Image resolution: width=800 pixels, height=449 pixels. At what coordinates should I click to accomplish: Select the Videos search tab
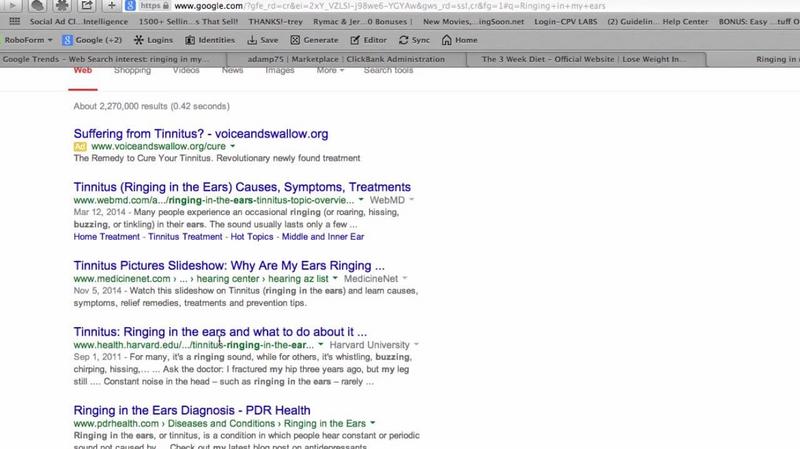[186, 70]
